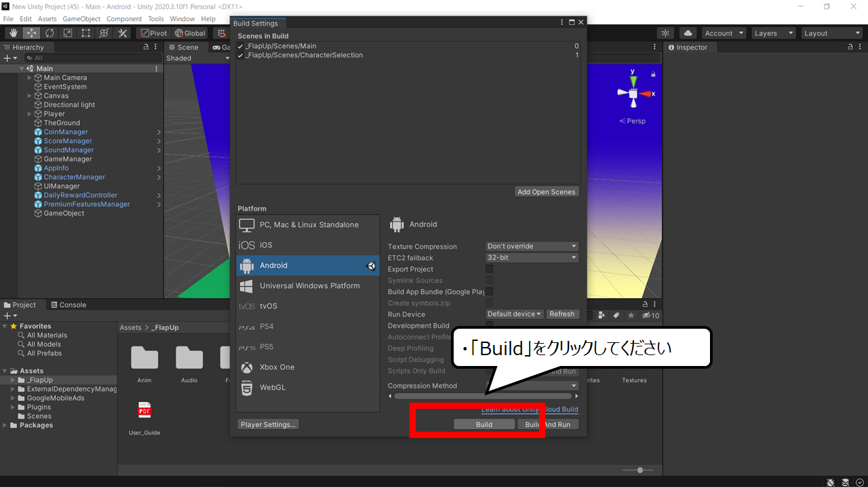This screenshot has width=868, height=488.
Task: Select the Scale tool
Action: click(68, 33)
